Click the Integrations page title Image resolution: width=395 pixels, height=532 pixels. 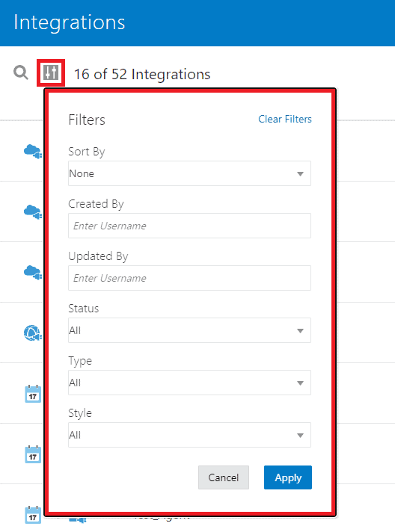70,22
